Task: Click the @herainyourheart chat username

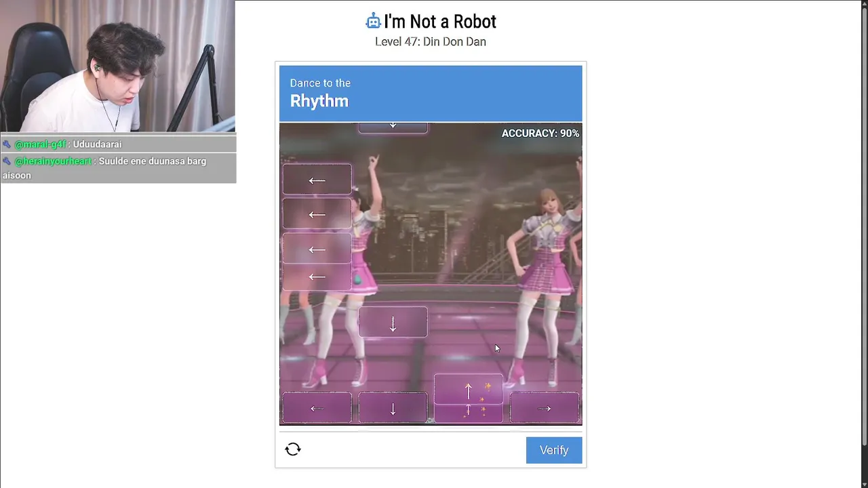Action: (53, 161)
